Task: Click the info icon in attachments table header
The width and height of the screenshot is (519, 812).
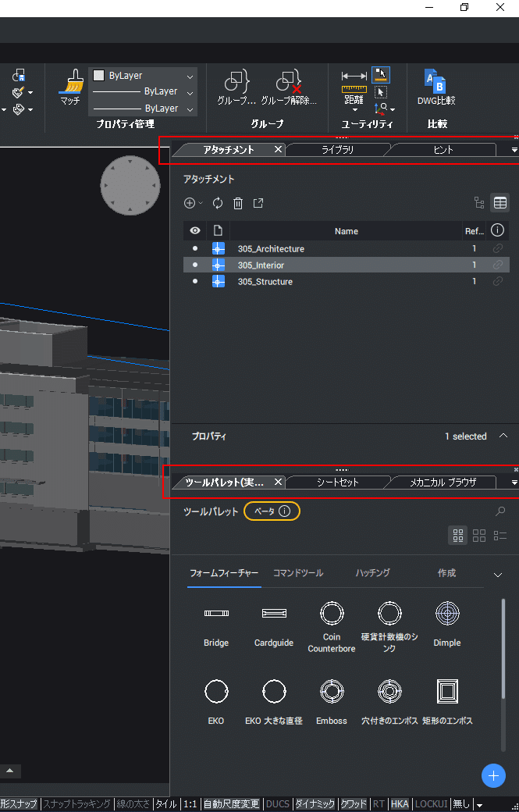Action: (x=497, y=230)
